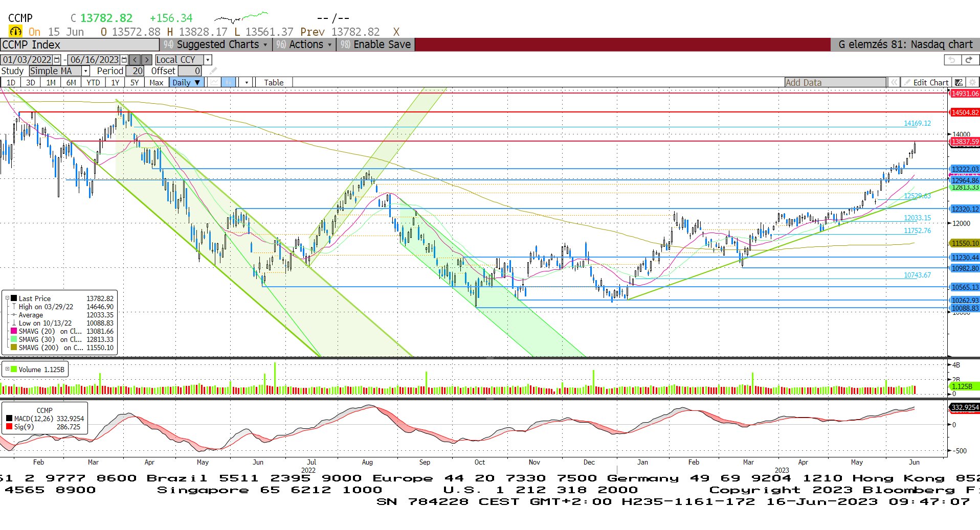Click 'G elemzés 81: Nasdaq chart' title

click(x=905, y=44)
